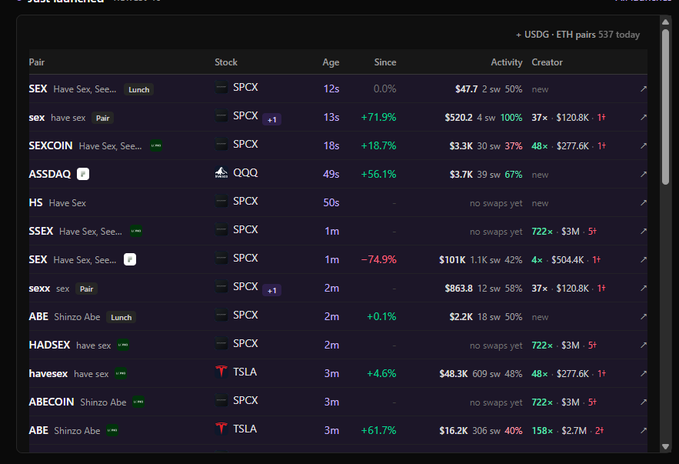Open external link arrow for sexx row
679x464 pixels.
[643, 288]
